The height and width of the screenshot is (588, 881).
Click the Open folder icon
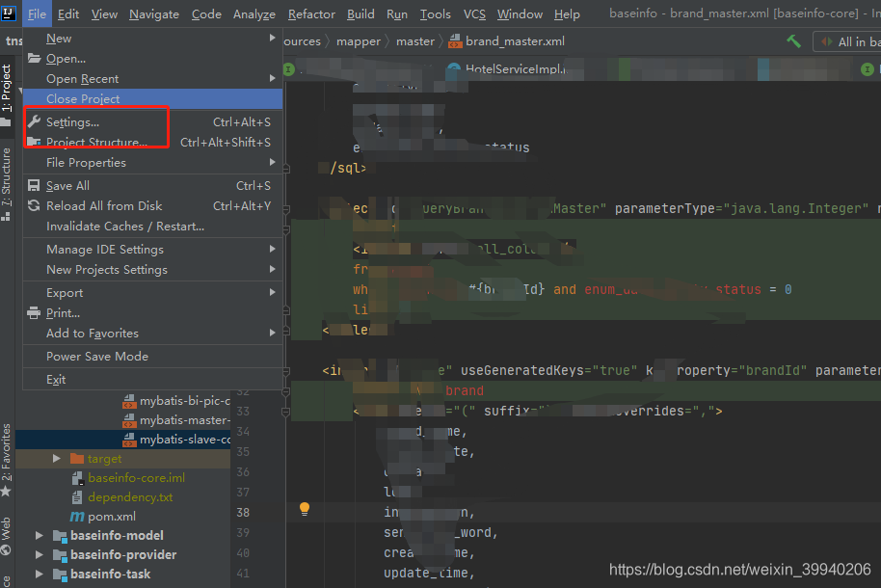[x=34, y=58]
